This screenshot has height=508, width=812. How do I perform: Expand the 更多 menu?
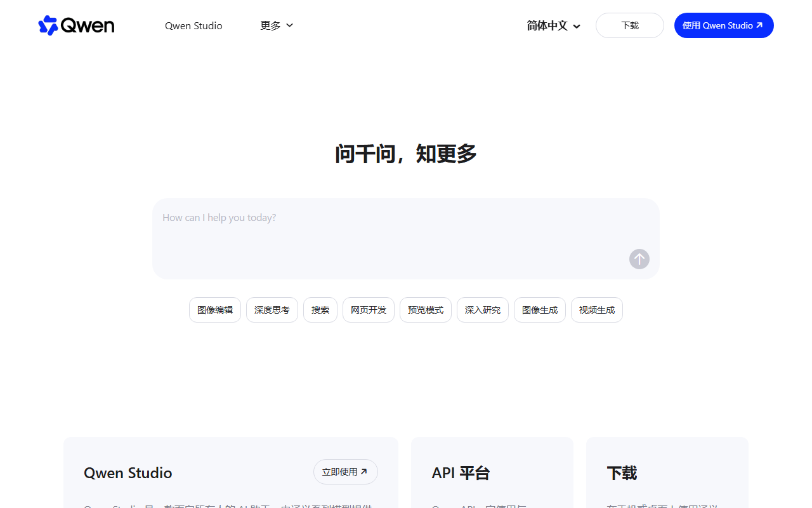[277, 25]
